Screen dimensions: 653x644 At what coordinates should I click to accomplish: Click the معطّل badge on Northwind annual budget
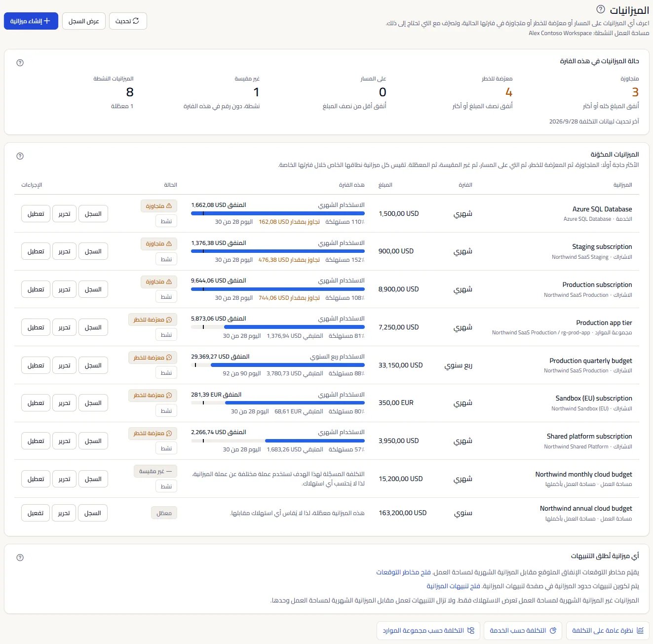coord(164,513)
